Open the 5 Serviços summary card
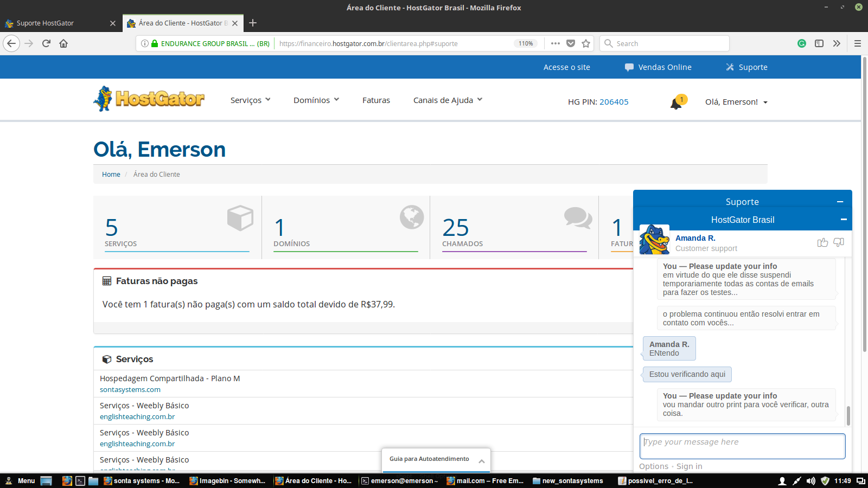The height and width of the screenshot is (488, 868). tap(177, 227)
